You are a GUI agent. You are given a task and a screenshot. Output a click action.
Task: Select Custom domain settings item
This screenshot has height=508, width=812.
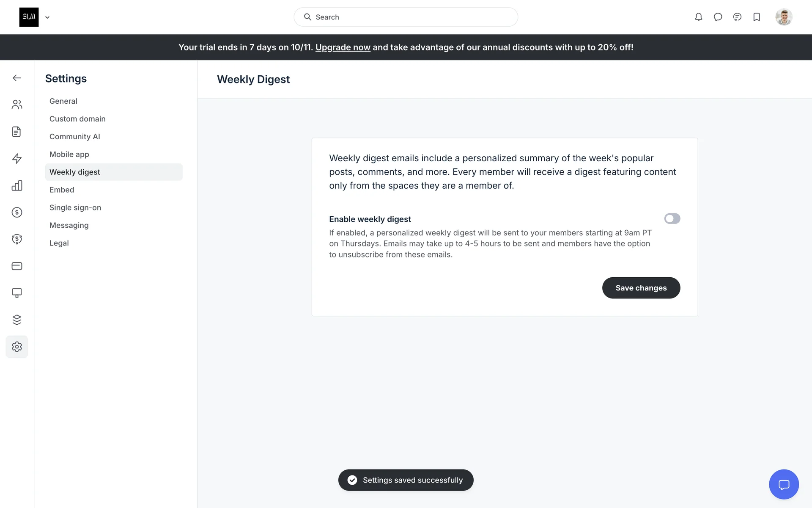(77, 119)
